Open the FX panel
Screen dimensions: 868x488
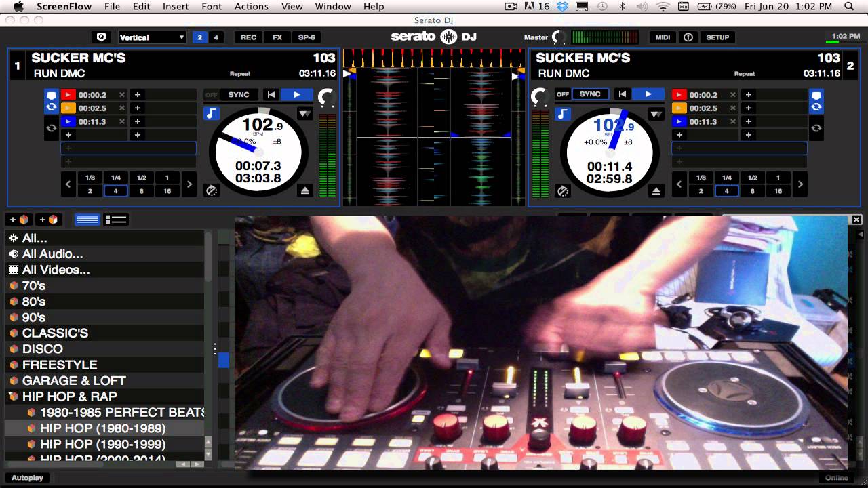click(277, 37)
